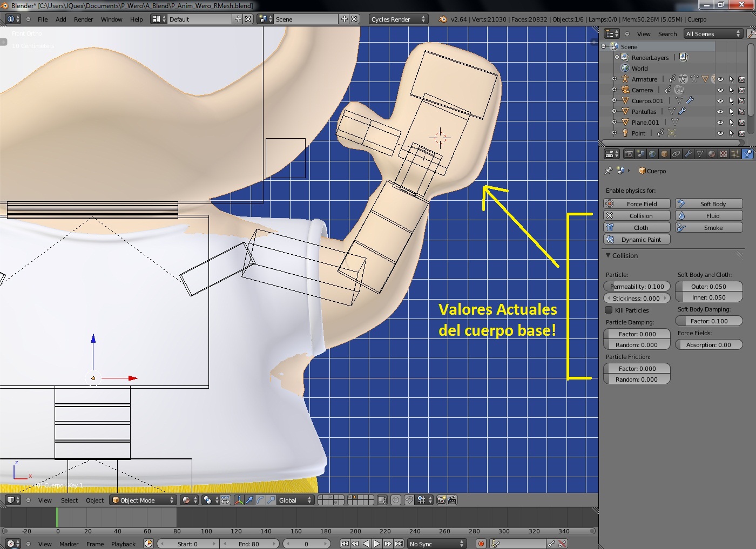Open the Particles properties tab

click(735, 154)
